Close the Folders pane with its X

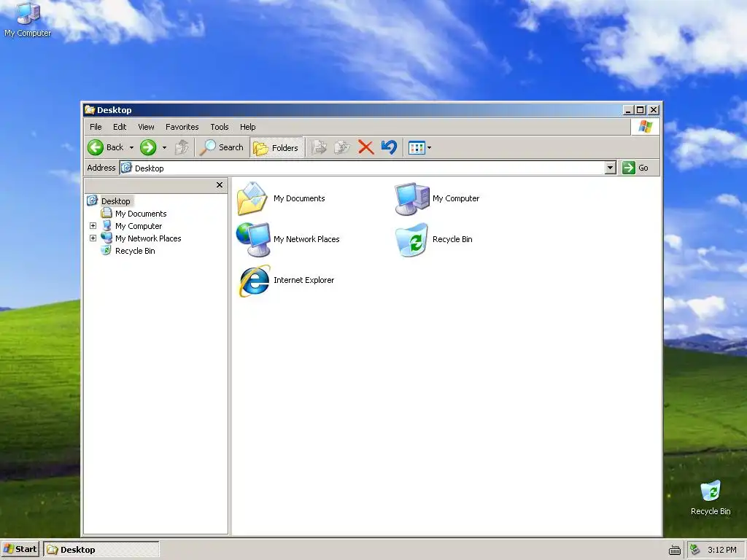pos(220,184)
